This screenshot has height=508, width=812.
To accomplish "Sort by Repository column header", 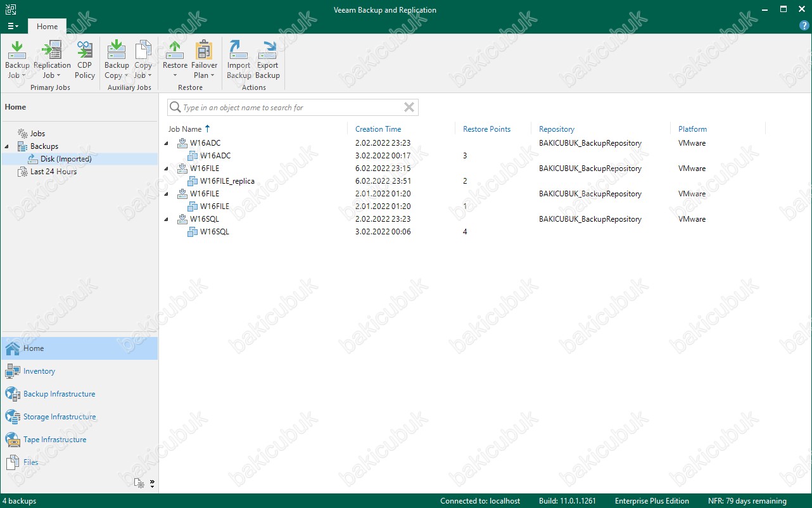I will (557, 129).
